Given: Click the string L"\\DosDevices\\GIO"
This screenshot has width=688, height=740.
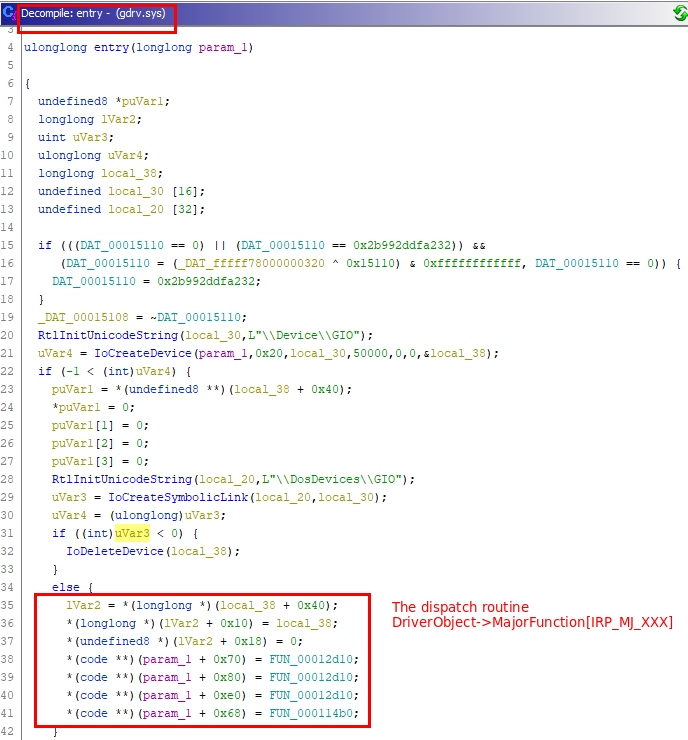Looking at the screenshot, I should tap(332, 479).
